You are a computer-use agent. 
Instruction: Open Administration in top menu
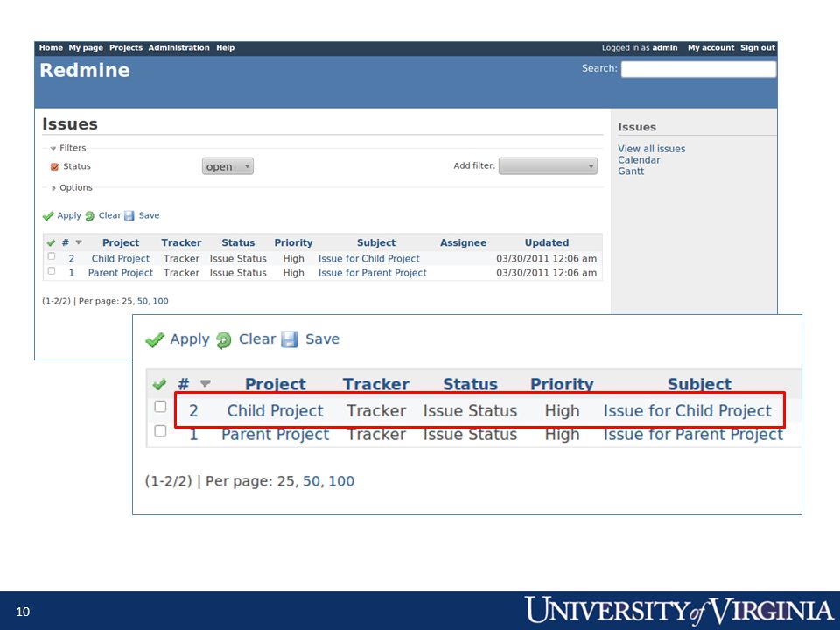pos(178,47)
